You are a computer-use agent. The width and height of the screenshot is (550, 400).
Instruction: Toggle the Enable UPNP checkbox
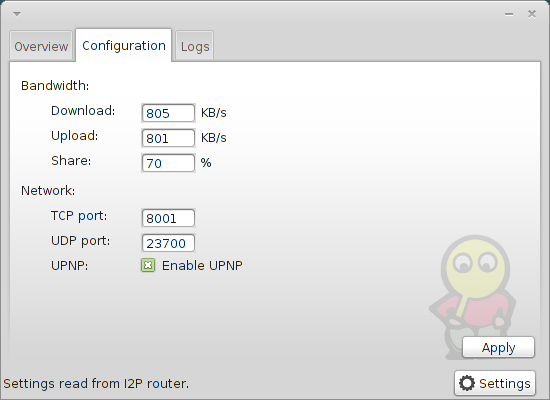point(148,266)
